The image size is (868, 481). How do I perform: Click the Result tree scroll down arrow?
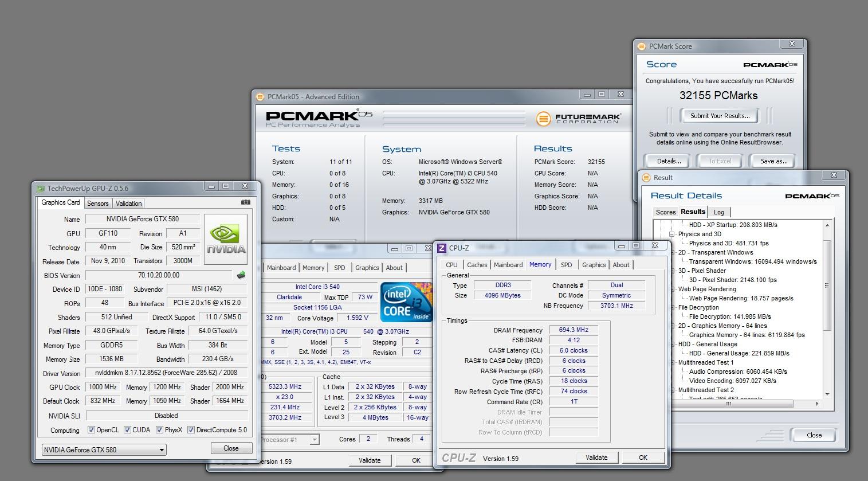pyautogui.click(x=827, y=394)
